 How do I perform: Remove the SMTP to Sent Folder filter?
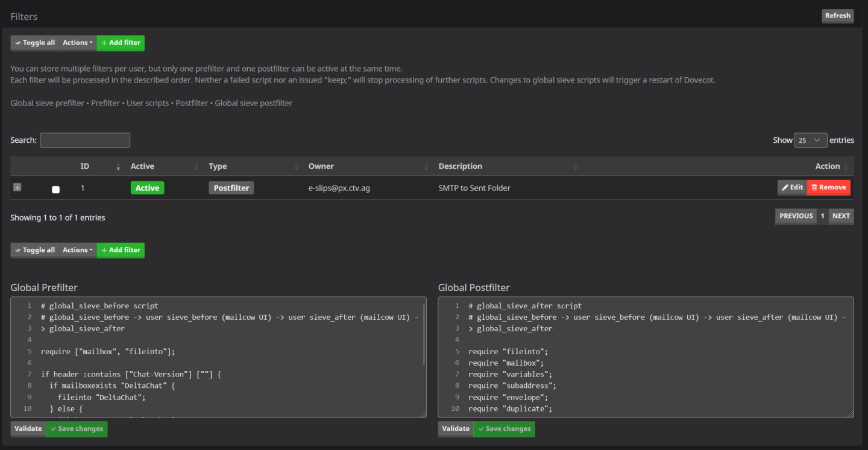(828, 187)
